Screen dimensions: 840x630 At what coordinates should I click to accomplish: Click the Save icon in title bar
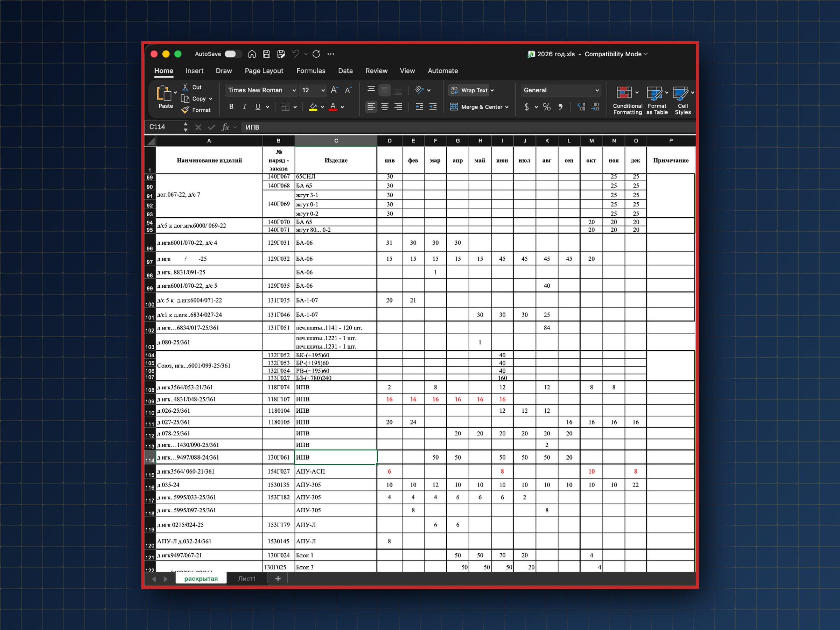267,54
